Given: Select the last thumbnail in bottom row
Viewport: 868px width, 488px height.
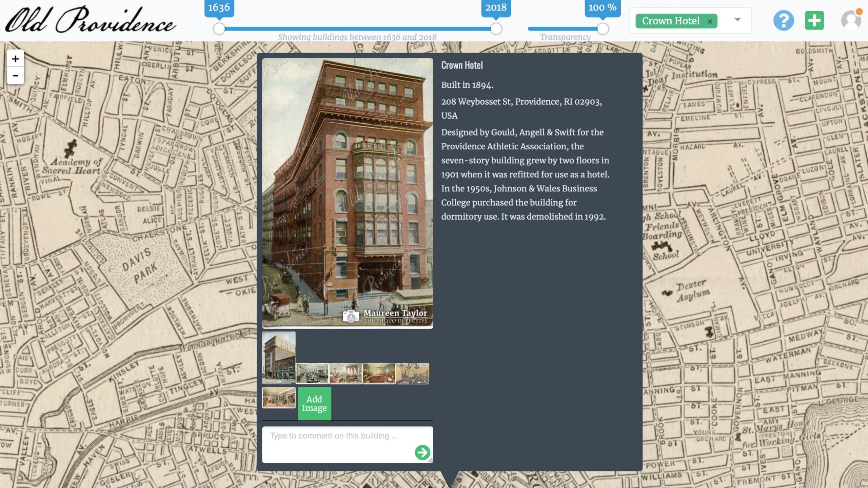Looking at the screenshot, I should click(x=279, y=398).
